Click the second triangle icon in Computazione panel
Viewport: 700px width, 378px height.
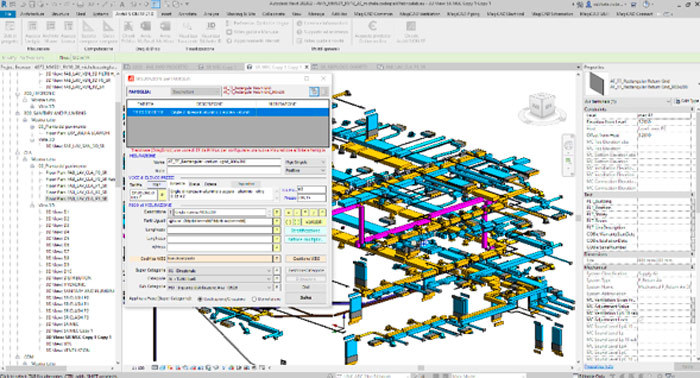click(x=108, y=27)
